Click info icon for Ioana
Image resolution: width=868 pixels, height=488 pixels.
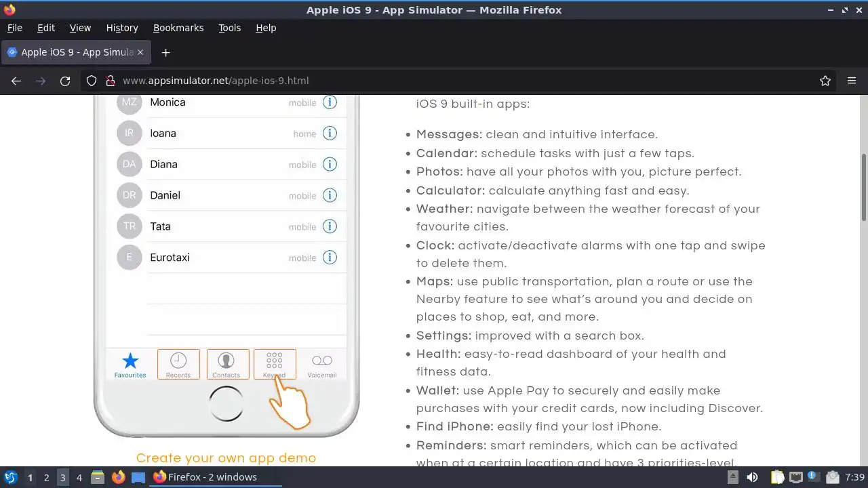click(330, 133)
